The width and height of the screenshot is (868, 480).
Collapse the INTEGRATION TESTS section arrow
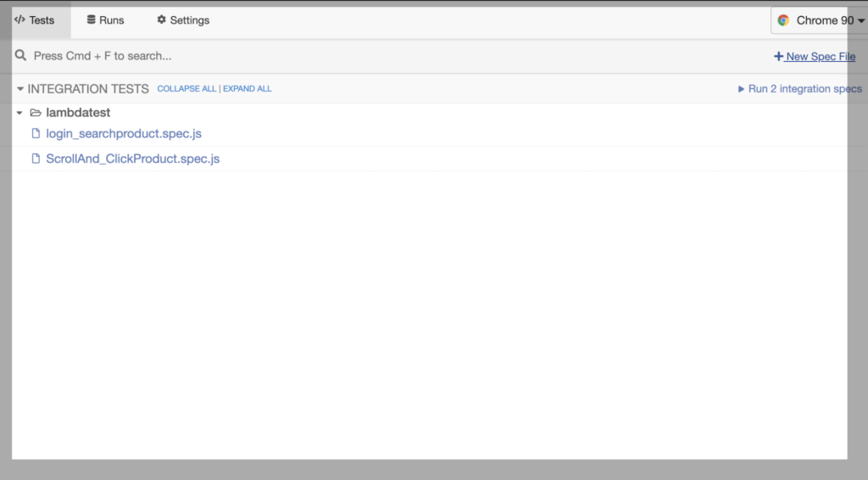pos(20,88)
